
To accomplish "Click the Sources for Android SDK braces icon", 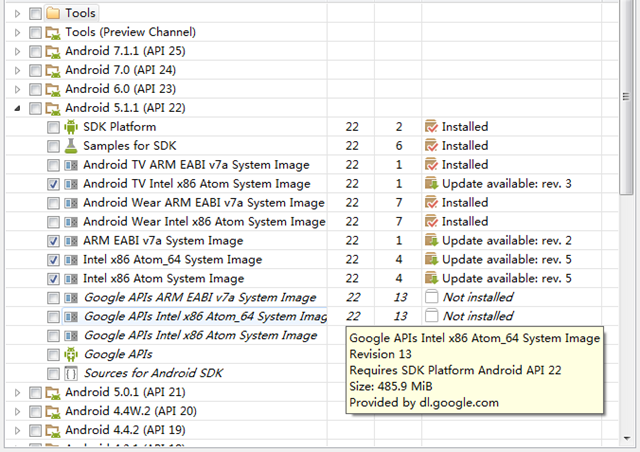I will 71,373.
